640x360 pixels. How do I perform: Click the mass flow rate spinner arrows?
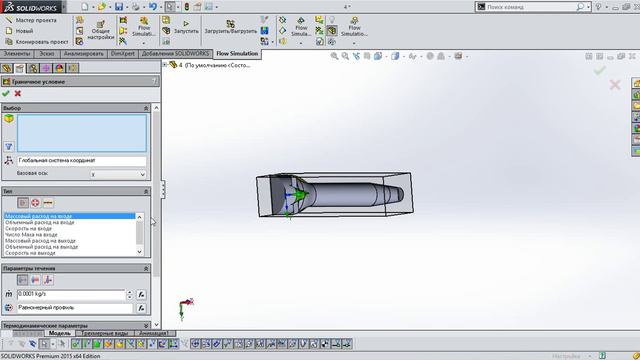point(130,294)
